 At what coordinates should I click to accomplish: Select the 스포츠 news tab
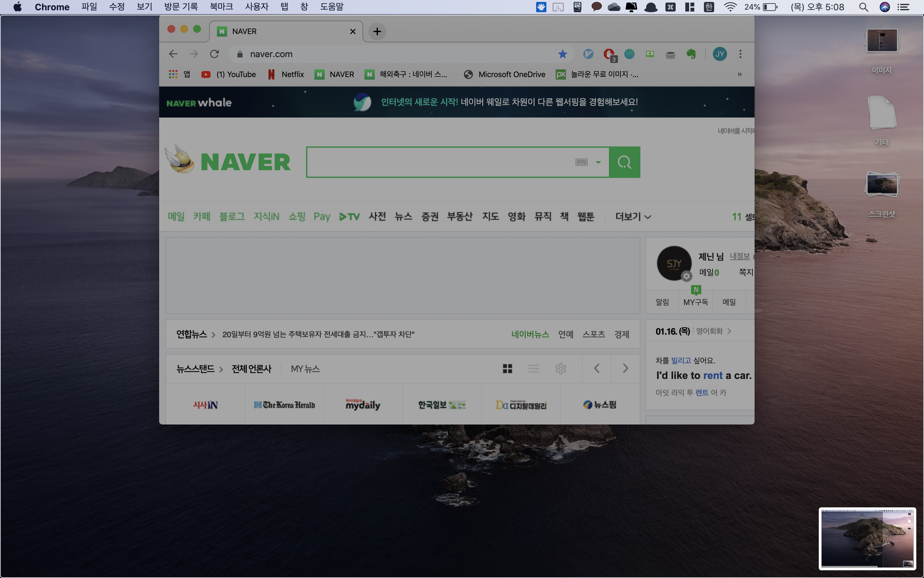click(593, 334)
